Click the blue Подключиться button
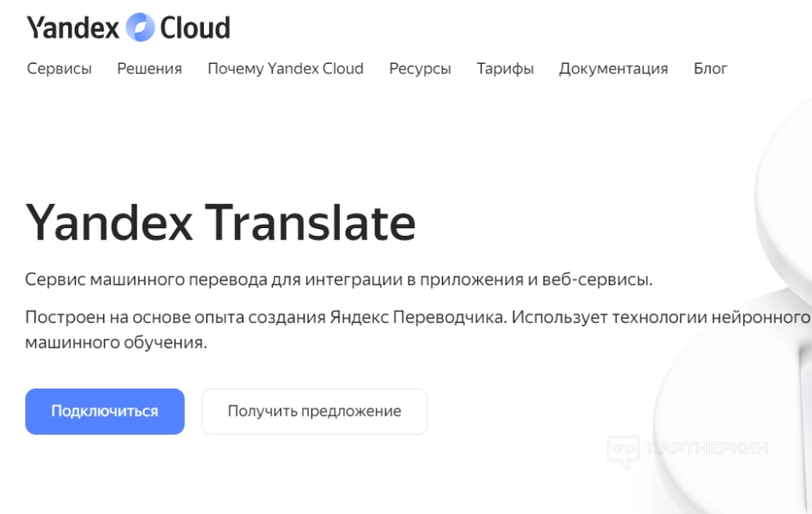This screenshot has width=812, height=514. click(105, 412)
